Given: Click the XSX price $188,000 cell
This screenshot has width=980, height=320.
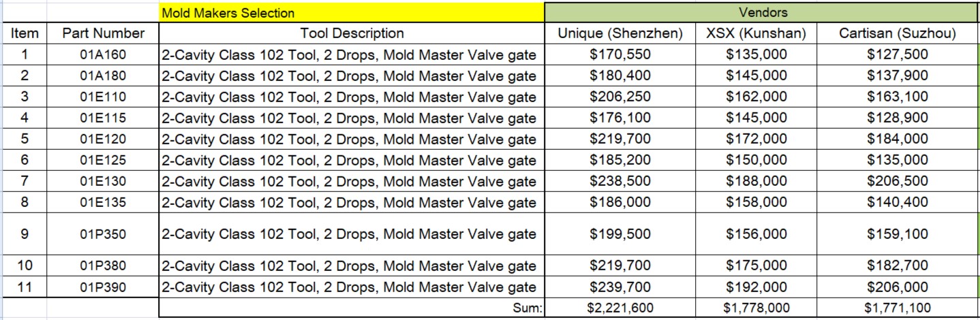Looking at the screenshot, I should (756, 181).
